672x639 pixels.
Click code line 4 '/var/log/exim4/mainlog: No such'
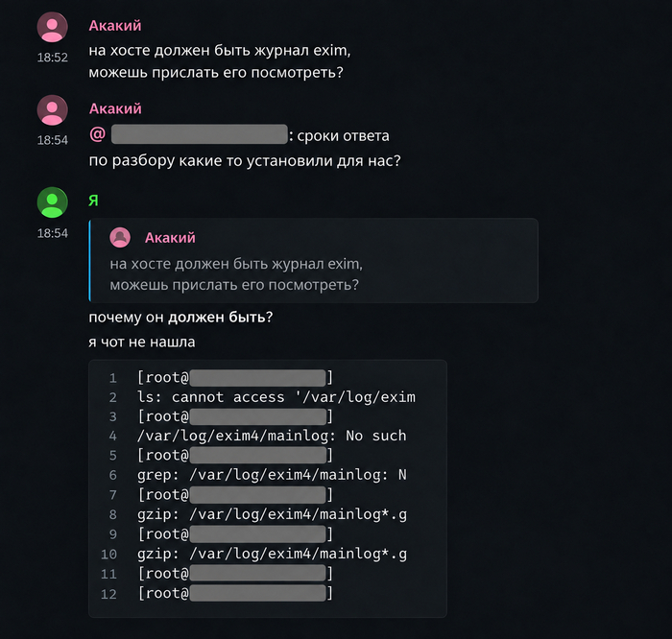[x=272, y=436]
